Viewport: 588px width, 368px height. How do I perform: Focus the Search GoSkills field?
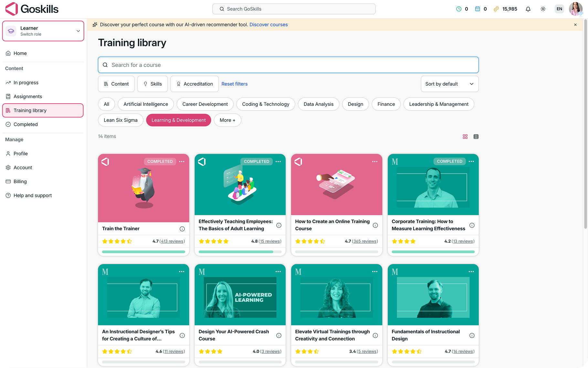(294, 9)
